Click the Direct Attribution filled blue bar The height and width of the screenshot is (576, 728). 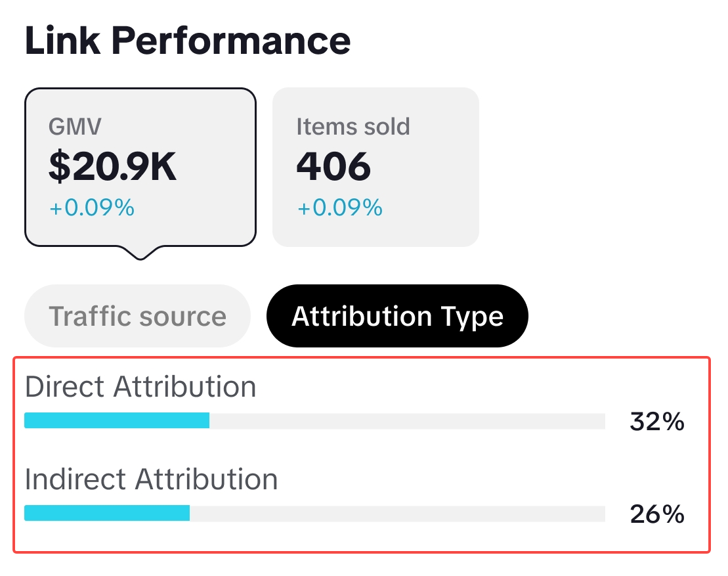click(x=117, y=420)
